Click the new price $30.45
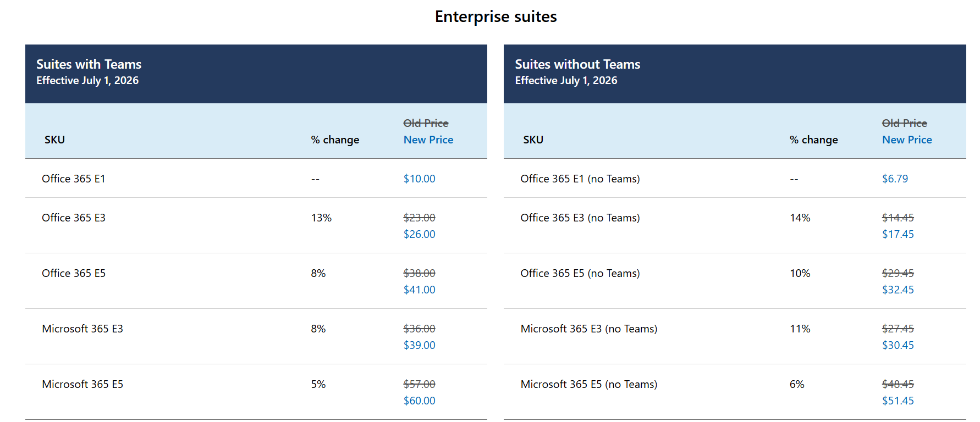This screenshot has height=422, width=980. click(898, 345)
